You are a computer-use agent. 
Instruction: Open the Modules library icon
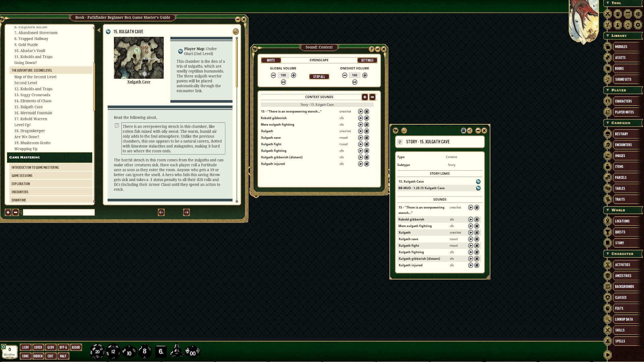pos(608,47)
